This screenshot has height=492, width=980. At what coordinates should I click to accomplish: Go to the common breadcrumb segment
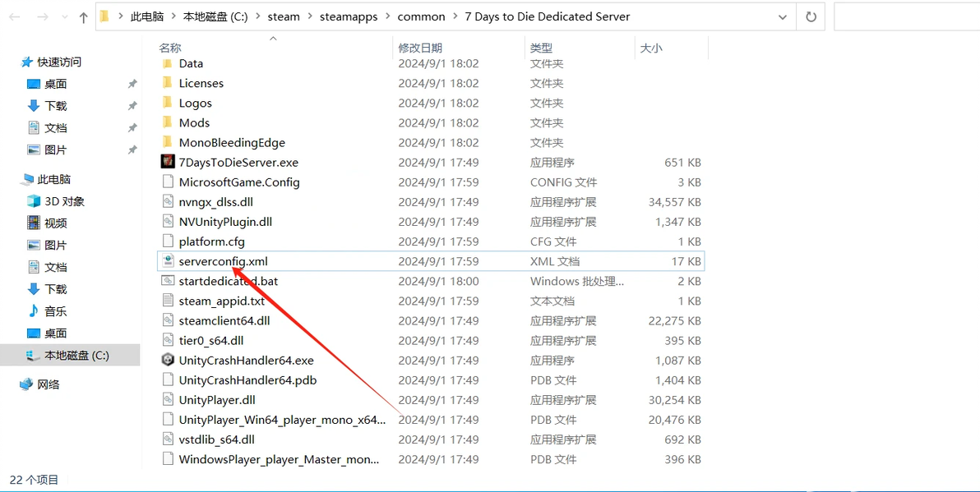[x=421, y=17]
